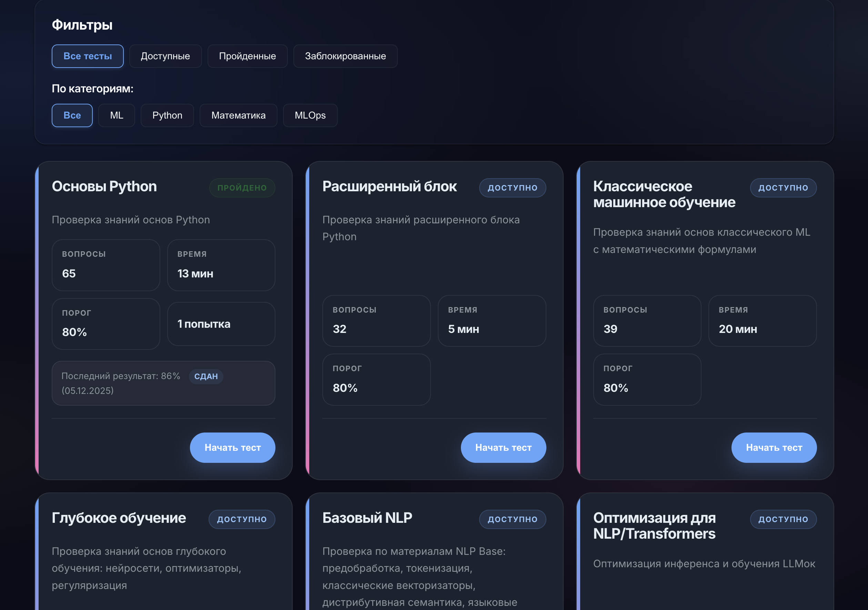The width and height of the screenshot is (868, 610).
Task: Open the 'Основы Python' card title
Action: [x=104, y=186]
